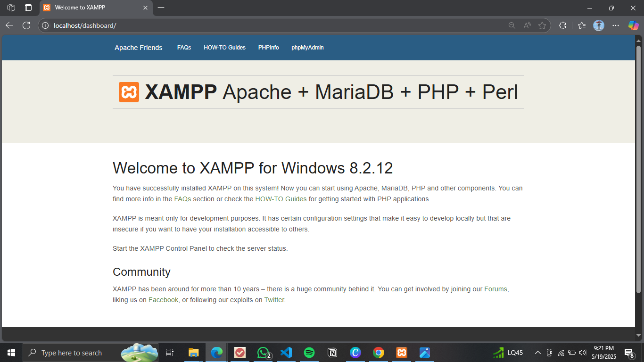Screen dimensions: 644x362
Task: Open Visual Studio Code from the taskbar
Action: pyautogui.click(x=286, y=353)
